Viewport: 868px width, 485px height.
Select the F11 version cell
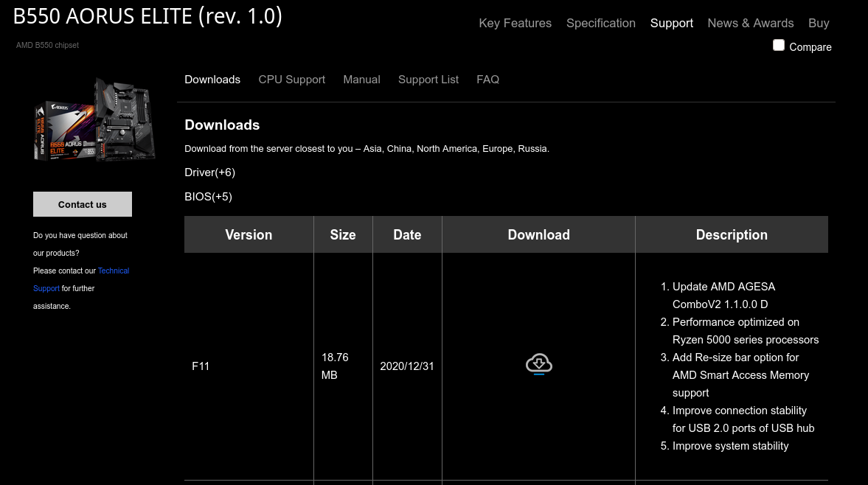click(x=249, y=366)
